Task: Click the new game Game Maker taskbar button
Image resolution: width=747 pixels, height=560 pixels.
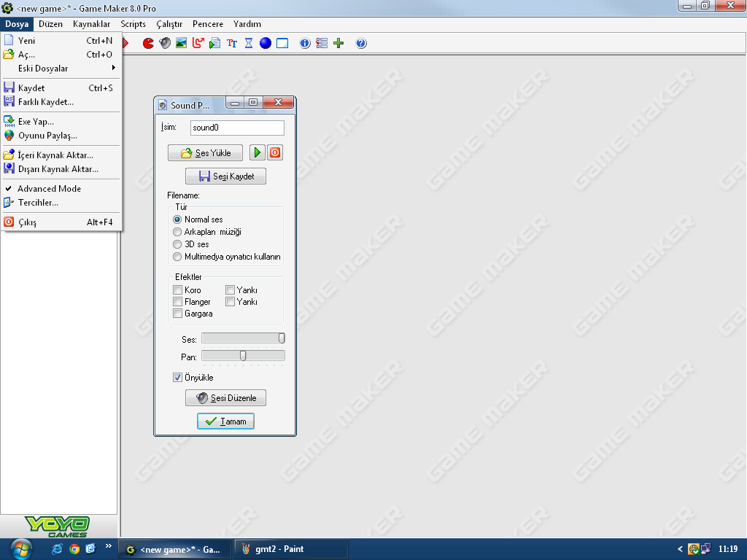Action: (x=175, y=549)
